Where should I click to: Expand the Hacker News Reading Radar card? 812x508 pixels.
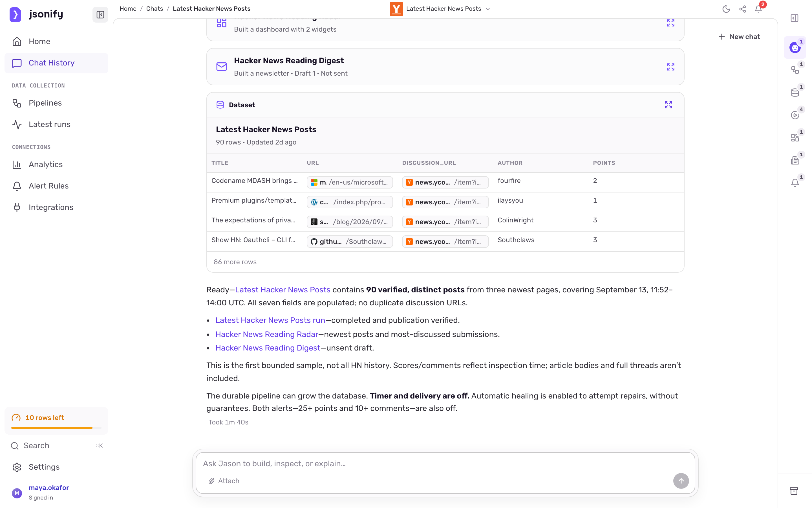point(670,23)
